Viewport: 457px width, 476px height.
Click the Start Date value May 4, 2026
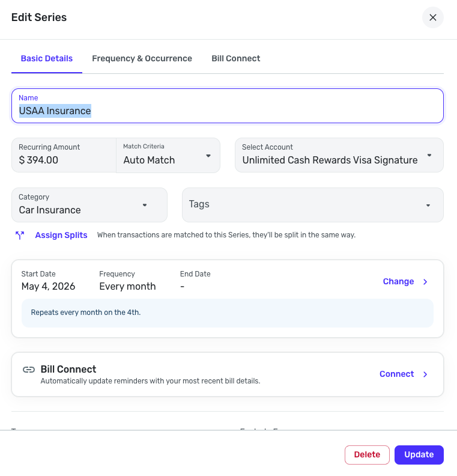(49, 286)
